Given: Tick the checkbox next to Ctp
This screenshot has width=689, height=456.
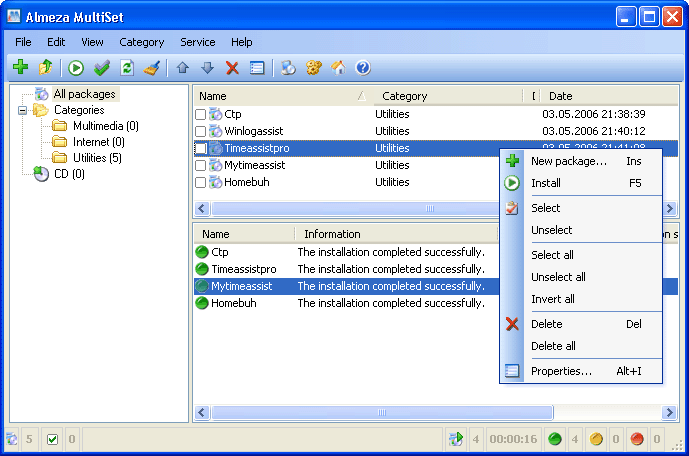Looking at the screenshot, I should click(201, 115).
